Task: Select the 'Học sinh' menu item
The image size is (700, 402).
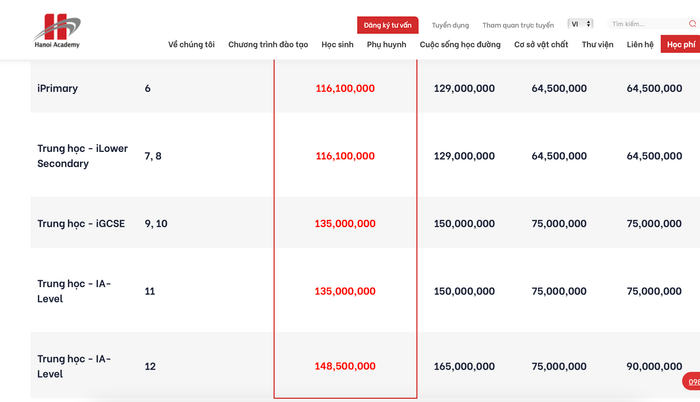Action: tap(338, 45)
